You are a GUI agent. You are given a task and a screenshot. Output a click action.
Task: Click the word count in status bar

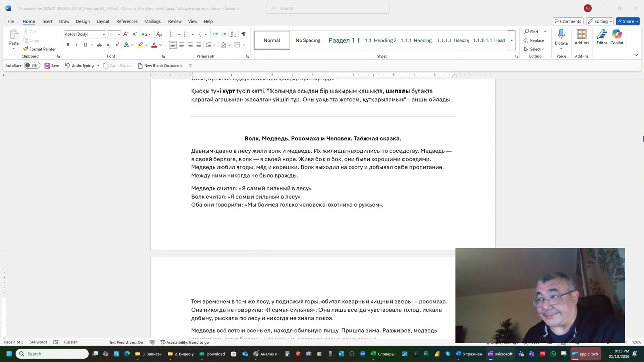(x=38, y=342)
